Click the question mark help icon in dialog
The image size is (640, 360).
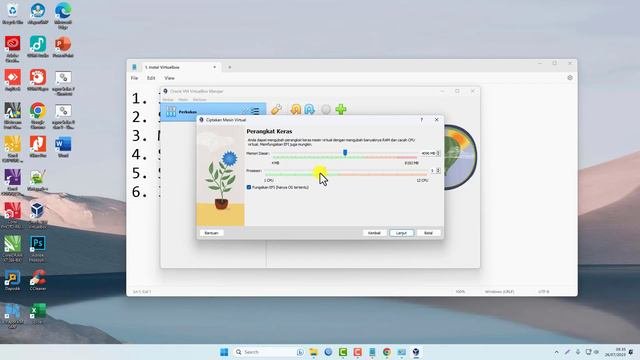(x=422, y=120)
